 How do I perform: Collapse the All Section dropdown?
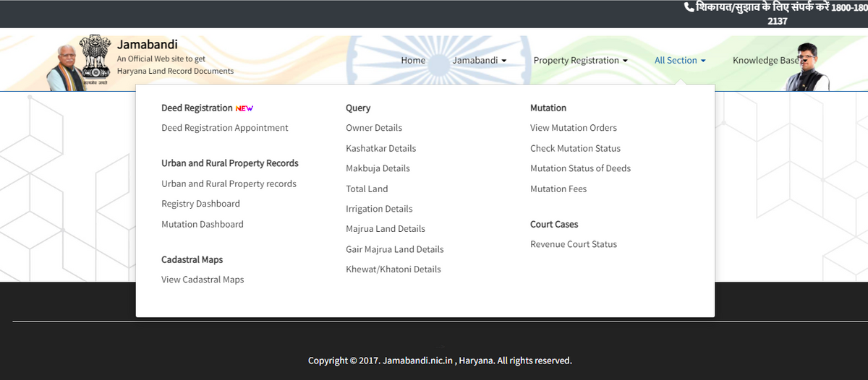pos(680,61)
